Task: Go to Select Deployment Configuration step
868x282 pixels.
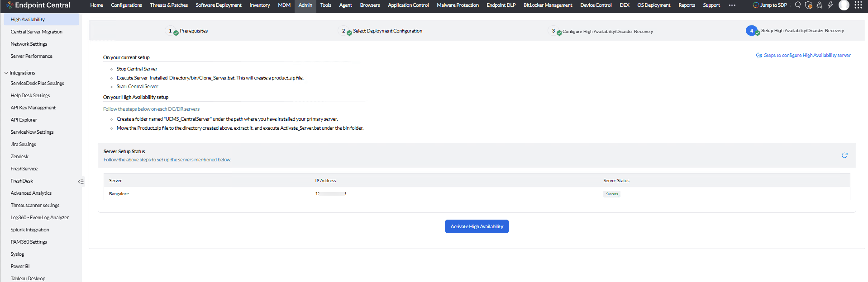Action: [387, 31]
